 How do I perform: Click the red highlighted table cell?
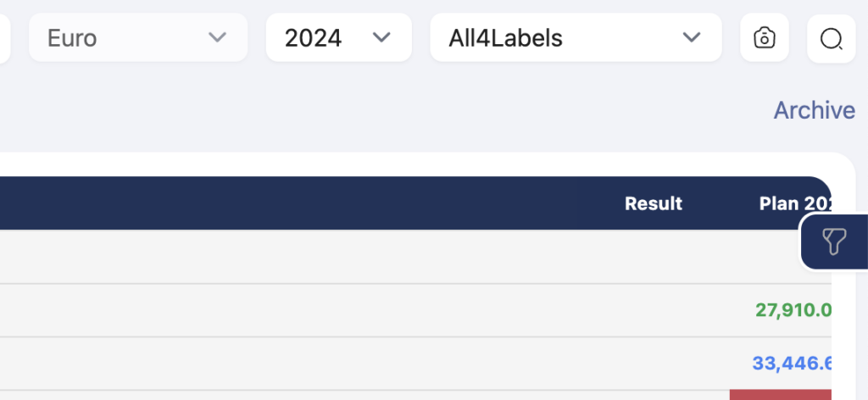pos(781,394)
